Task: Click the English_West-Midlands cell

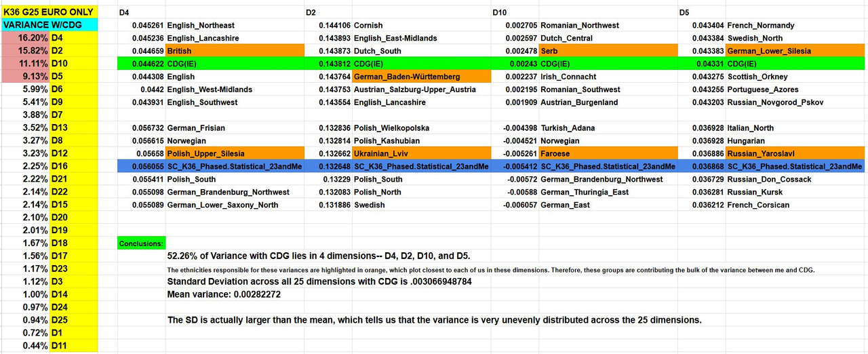Action: tap(235, 90)
